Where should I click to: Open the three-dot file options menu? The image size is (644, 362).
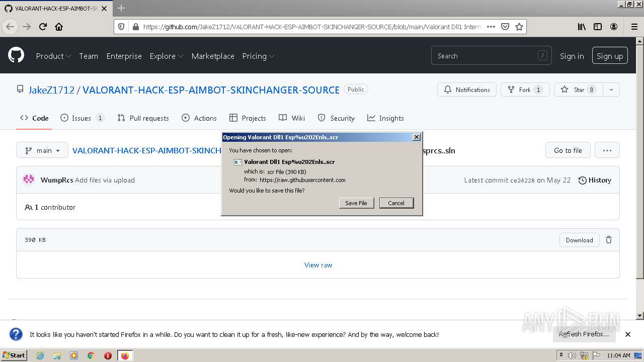click(607, 150)
